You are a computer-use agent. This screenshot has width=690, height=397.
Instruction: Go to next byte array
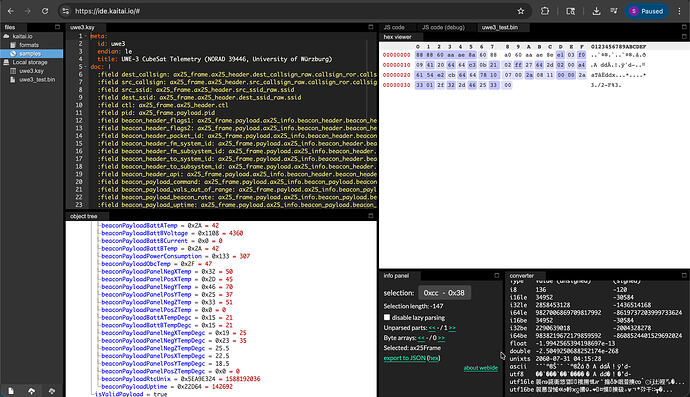(441, 338)
